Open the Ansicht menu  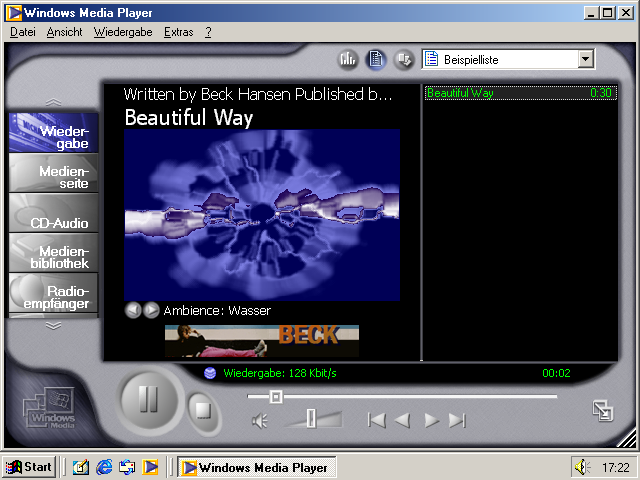pos(64,32)
